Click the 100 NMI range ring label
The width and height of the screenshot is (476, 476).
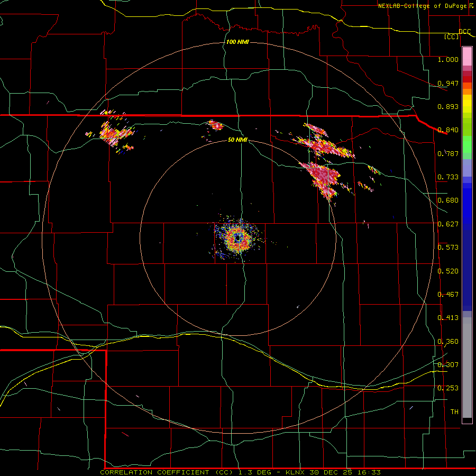point(237,42)
